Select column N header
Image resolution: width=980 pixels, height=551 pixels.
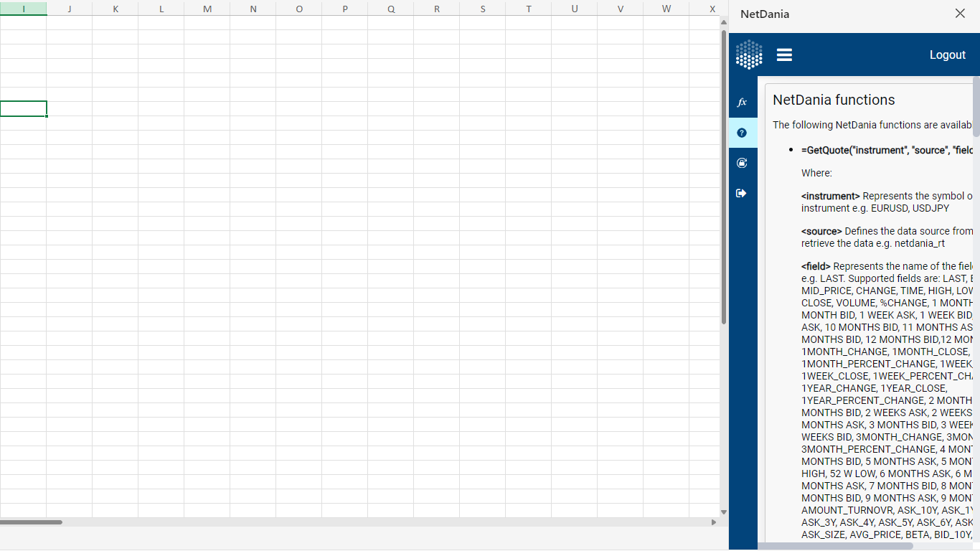coord(253,9)
